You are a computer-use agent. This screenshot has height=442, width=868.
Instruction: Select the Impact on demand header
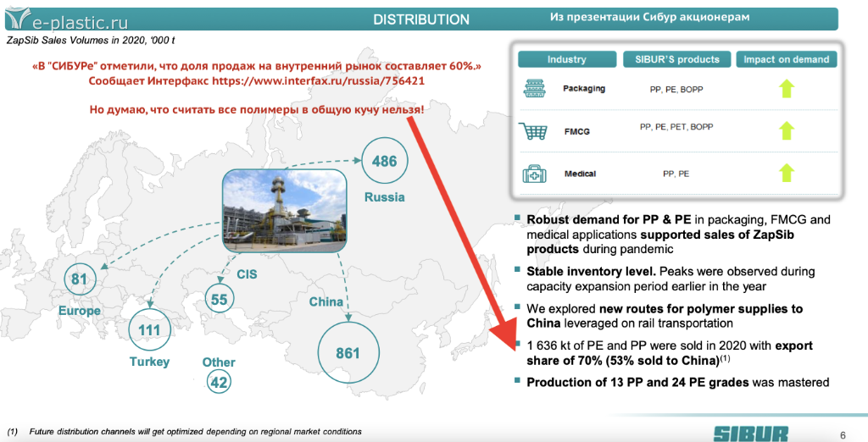pos(786,59)
